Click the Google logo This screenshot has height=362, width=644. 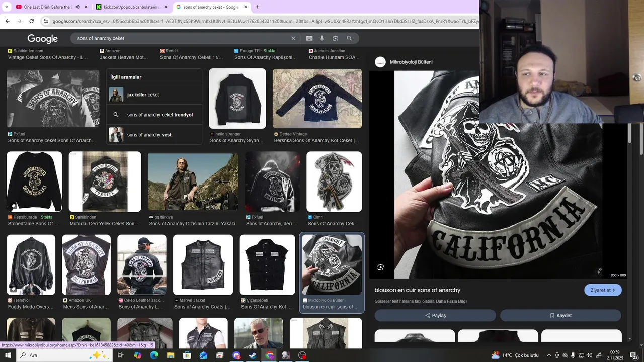tap(43, 39)
